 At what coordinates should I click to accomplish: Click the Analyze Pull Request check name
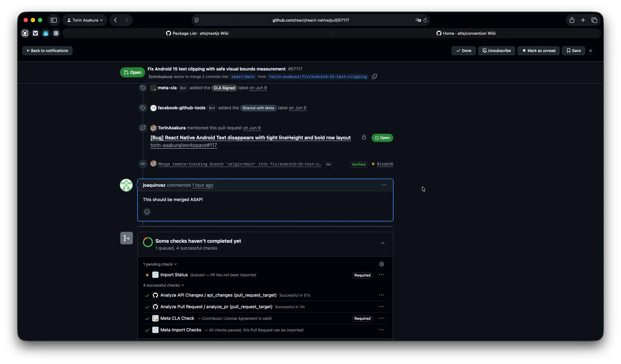(216, 307)
